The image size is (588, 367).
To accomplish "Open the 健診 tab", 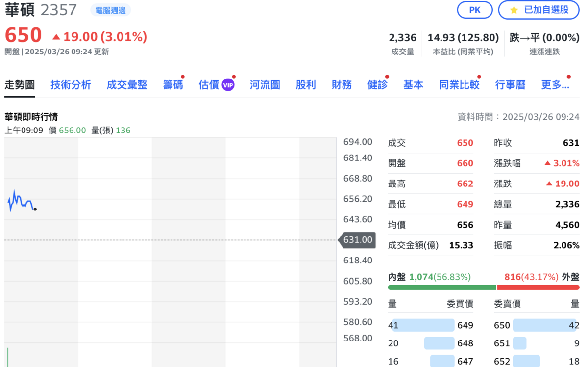I will pos(377,85).
